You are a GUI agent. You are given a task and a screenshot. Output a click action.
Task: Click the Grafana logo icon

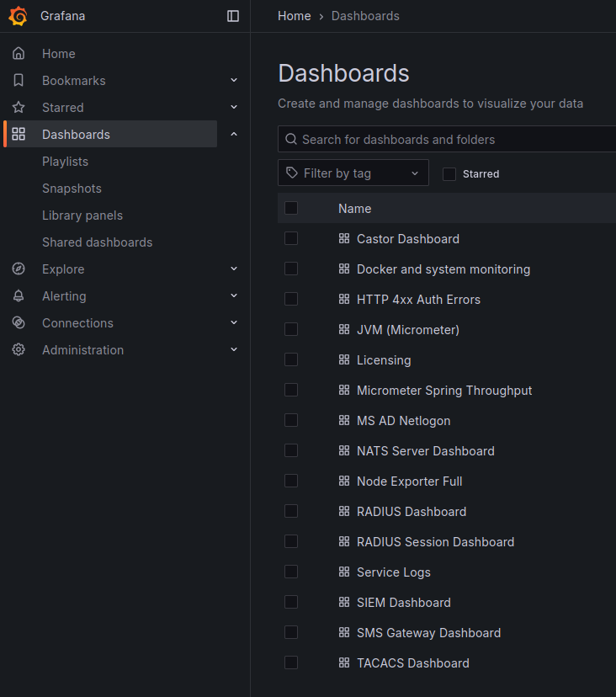pos(18,16)
